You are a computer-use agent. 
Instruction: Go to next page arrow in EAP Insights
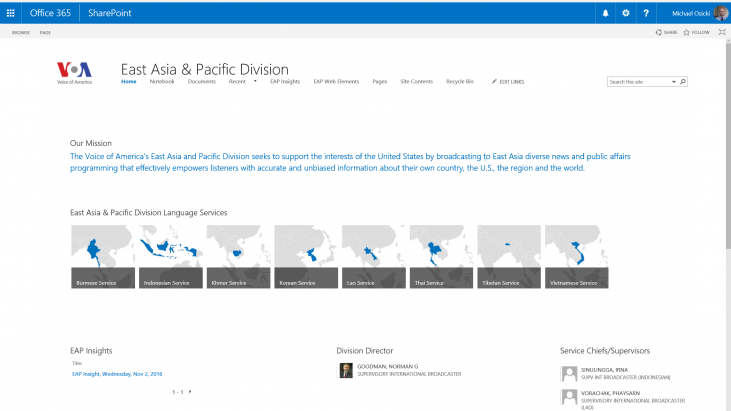point(190,392)
